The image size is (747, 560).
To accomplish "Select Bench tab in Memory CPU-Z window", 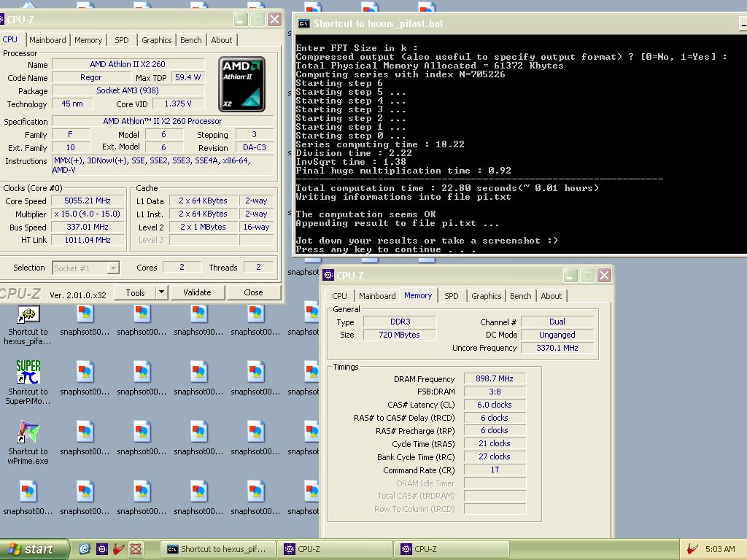I will pos(520,296).
